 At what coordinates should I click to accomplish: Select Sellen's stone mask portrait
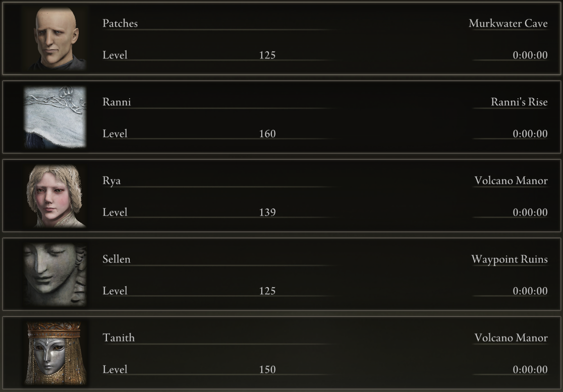(55, 275)
